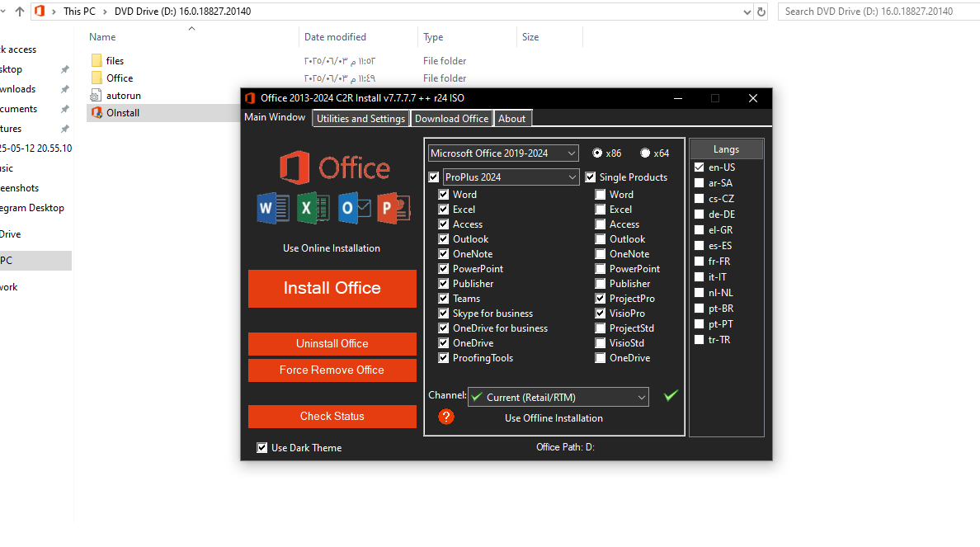Click chevron after This PC in breadcrumb
The width and height of the screenshot is (980, 547).
[105, 12]
